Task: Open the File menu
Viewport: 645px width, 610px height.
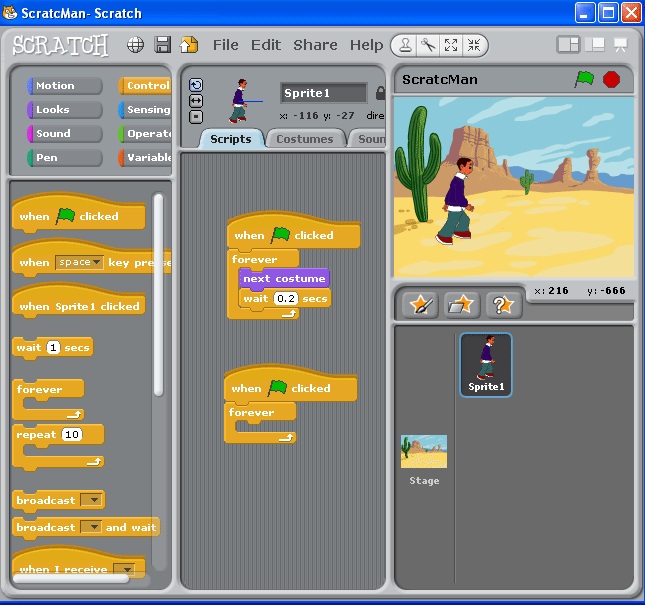Action: click(x=225, y=45)
